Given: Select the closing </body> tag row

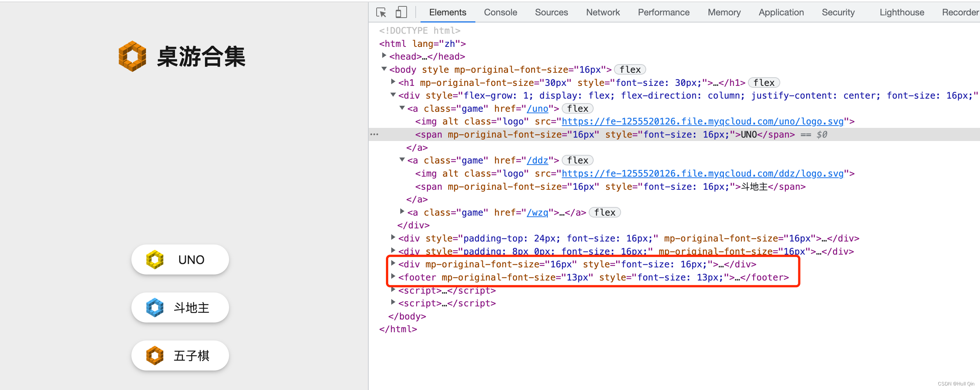Looking at the screenshot, I should [407, 316].
